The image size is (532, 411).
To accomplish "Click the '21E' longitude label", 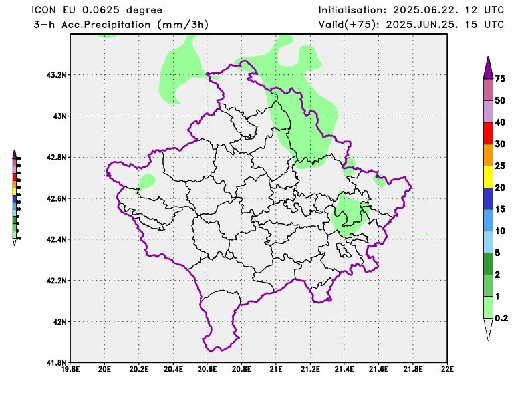I will pos(276,369).
